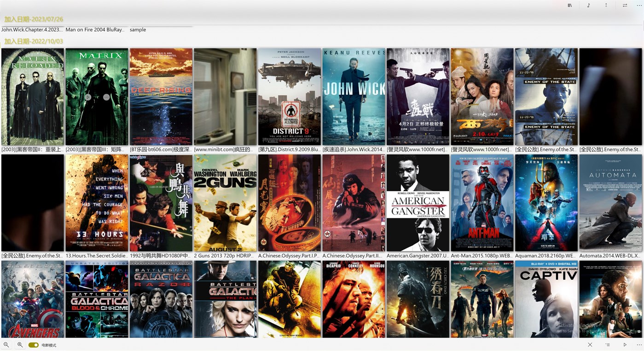Open the Captive Blu-ray poster

(546, 299)
